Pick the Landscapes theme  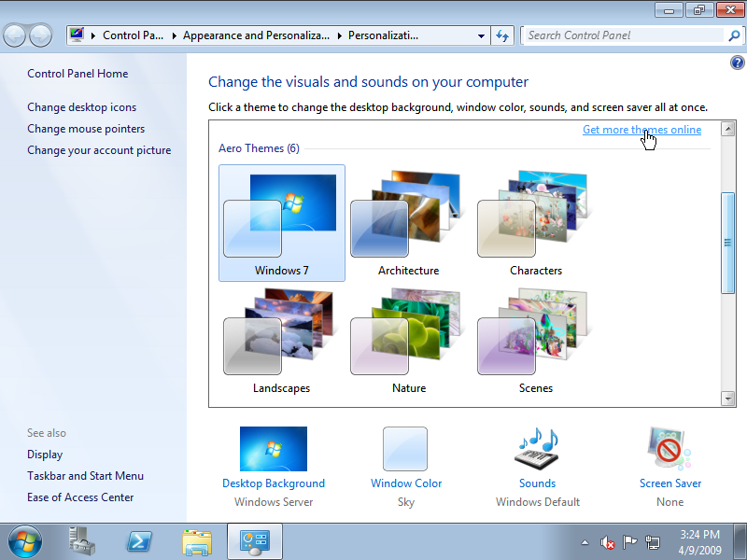pyautogui.click(x=282, y=341)
